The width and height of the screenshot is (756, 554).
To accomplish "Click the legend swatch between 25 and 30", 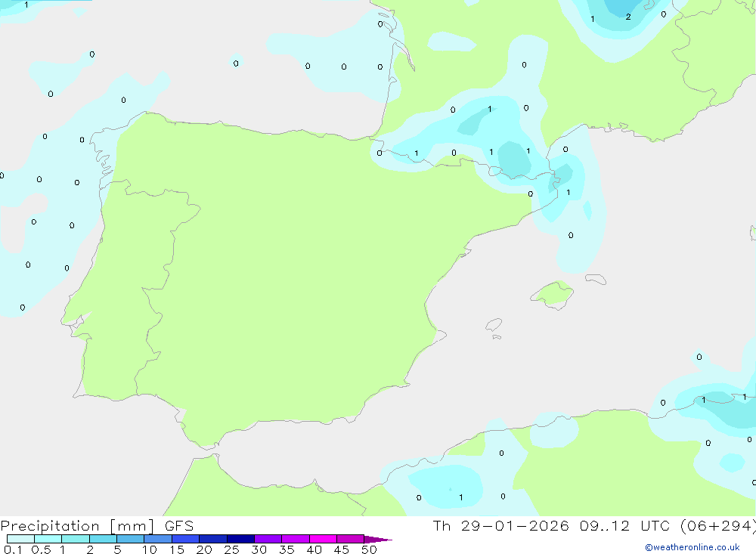I will pos(240,539).
